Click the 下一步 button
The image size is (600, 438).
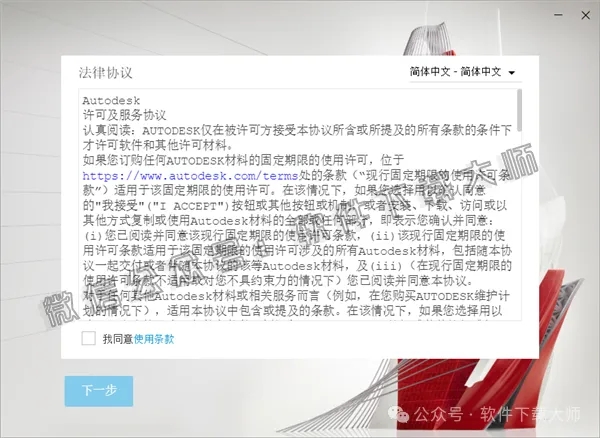click(99, 391)
